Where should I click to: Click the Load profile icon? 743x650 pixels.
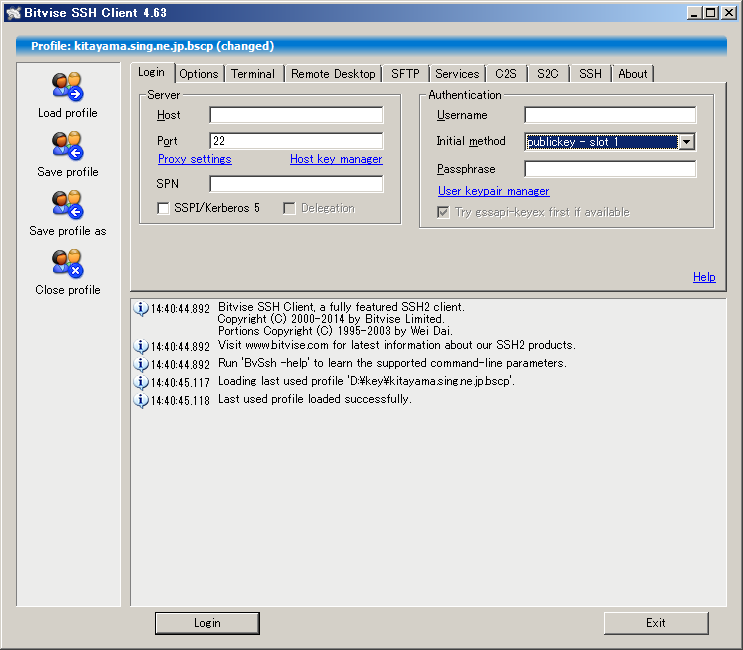pyautogui.click(x=68, y=87)
